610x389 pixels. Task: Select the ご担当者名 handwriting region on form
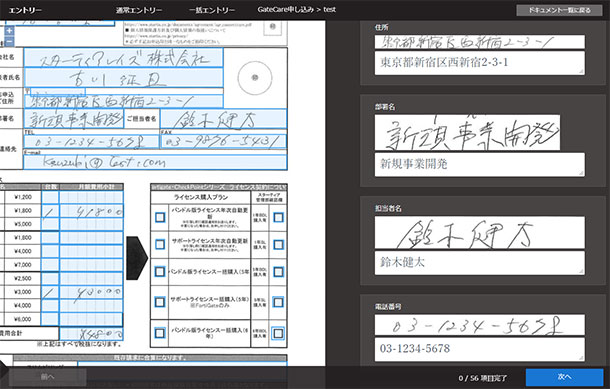[x=223, y=119]
